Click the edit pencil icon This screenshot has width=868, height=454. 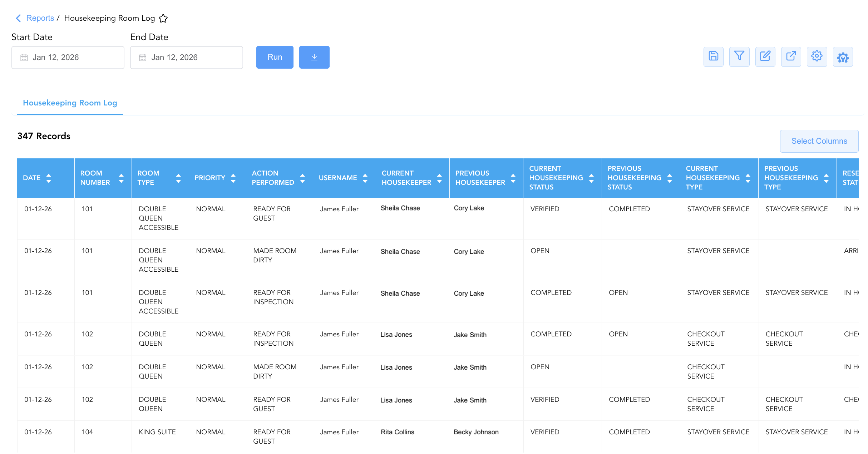click(765, 57)
